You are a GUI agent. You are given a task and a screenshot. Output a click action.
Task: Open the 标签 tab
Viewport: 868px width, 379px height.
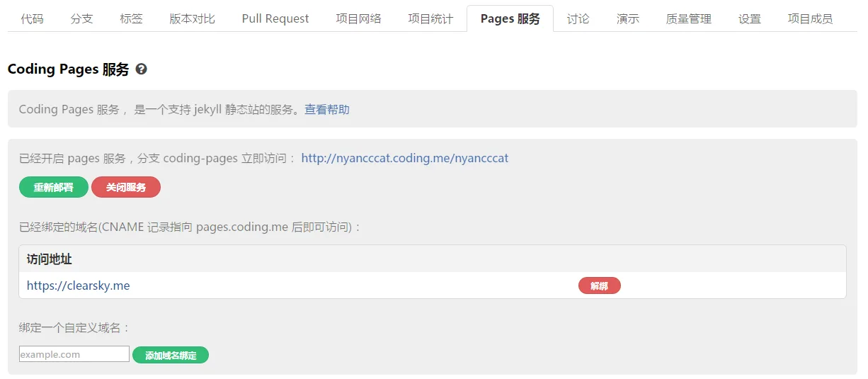[131, 18]
